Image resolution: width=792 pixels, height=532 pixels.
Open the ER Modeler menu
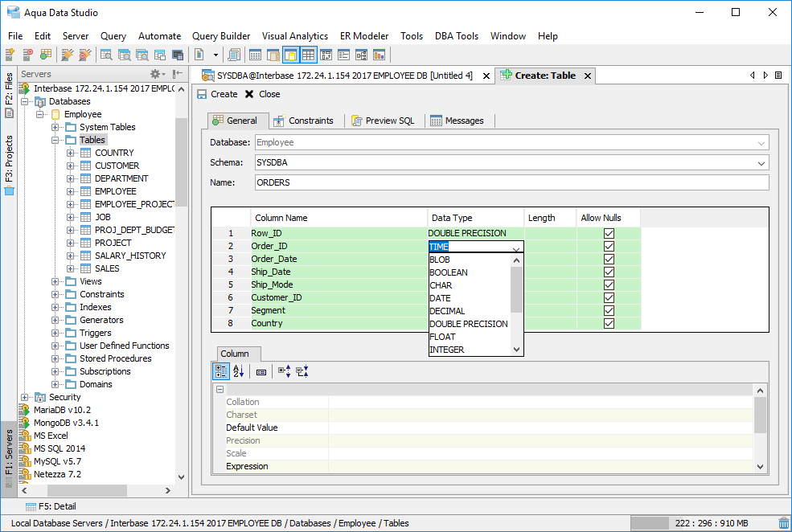363,36
